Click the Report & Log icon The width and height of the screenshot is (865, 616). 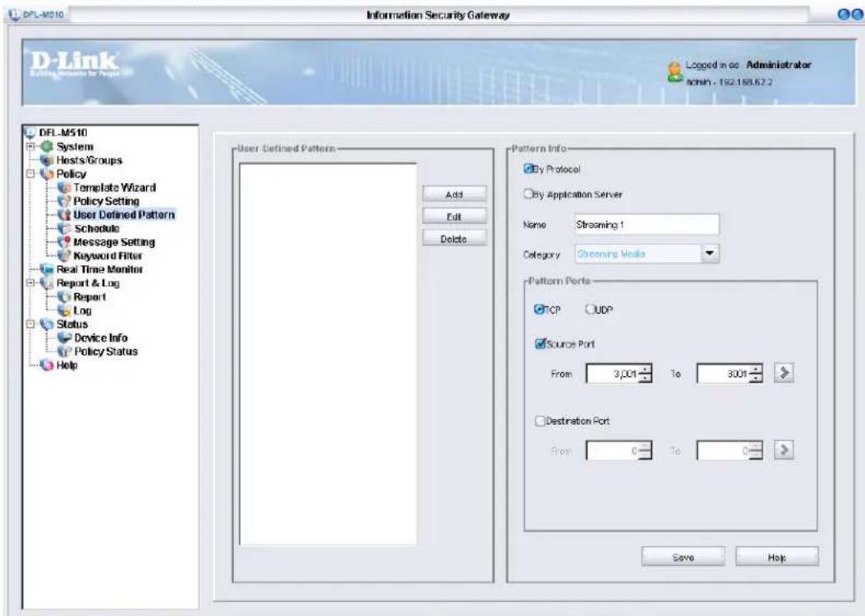click(47, 283)
